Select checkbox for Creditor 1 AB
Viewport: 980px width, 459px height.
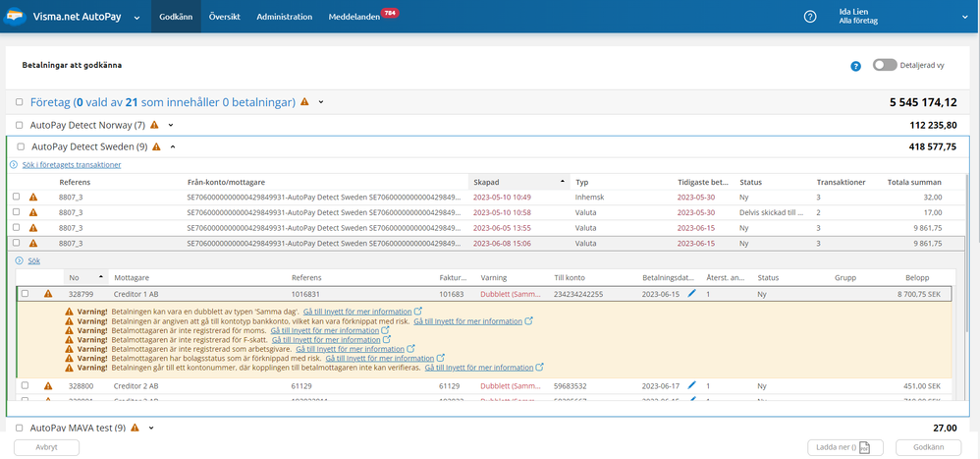click(25, 293)
